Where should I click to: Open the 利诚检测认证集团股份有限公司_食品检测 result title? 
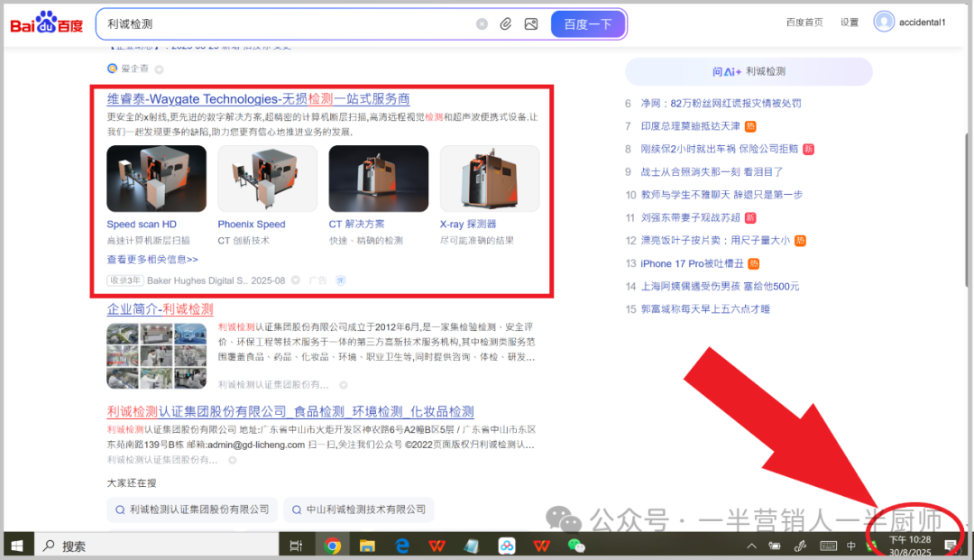(290, 411)
